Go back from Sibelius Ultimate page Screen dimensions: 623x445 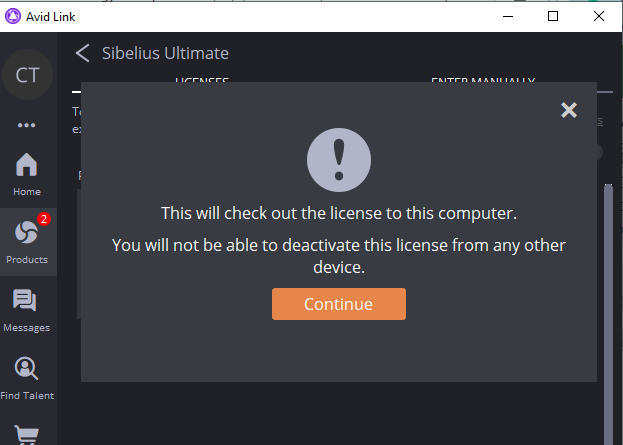83,53
